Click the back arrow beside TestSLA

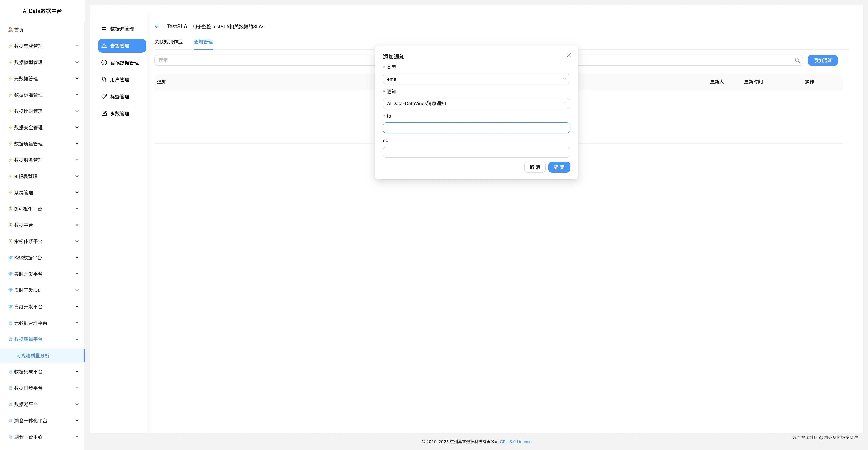(157, 26)
